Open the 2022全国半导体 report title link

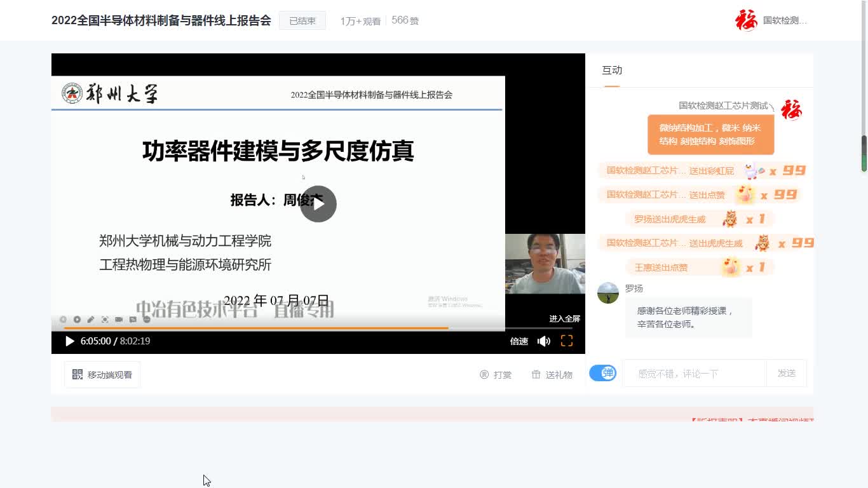click(x=161, y=20)
